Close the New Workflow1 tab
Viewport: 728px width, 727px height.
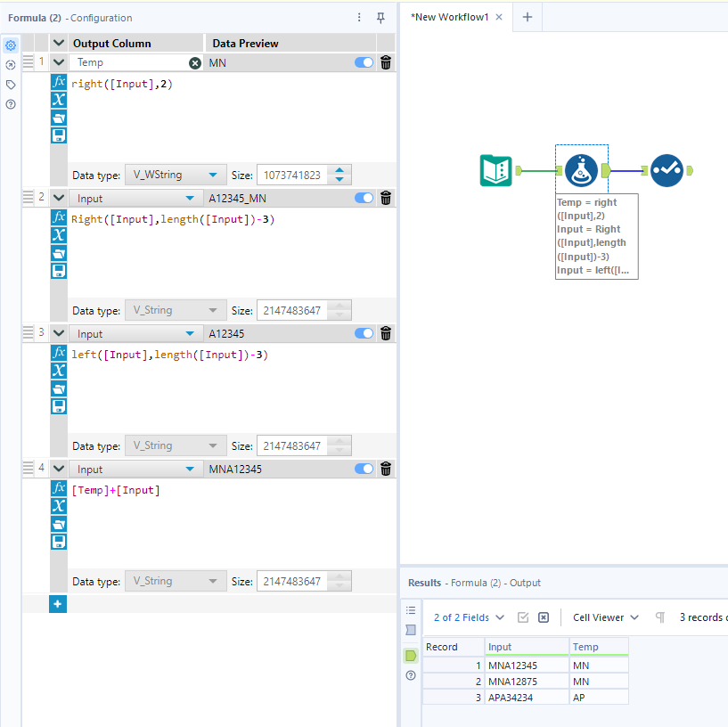point(499,17)
